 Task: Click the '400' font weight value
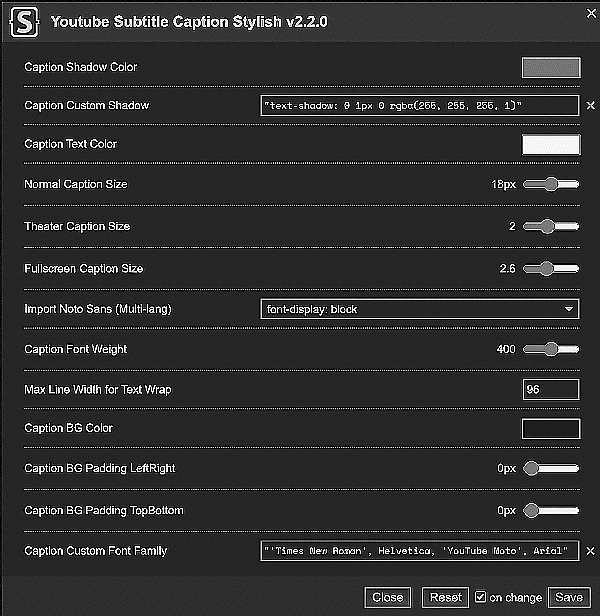coord(506,349)
